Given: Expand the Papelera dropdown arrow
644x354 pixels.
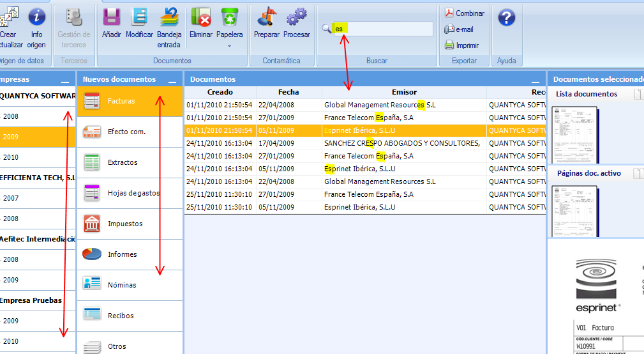Looking at the screenshot, I should (x=230, y=46).
